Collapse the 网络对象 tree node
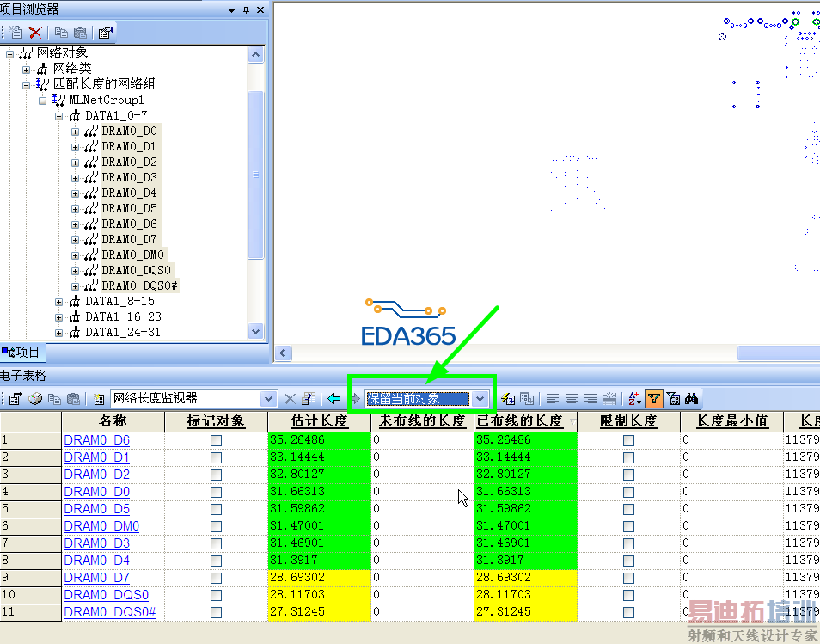Image resolution: width=820 pixels, height=644 pixels. point(9,54)
